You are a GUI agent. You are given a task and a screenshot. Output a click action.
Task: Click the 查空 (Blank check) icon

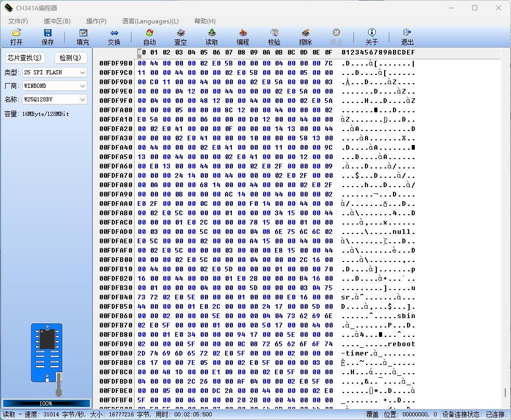tap(180, 33)
